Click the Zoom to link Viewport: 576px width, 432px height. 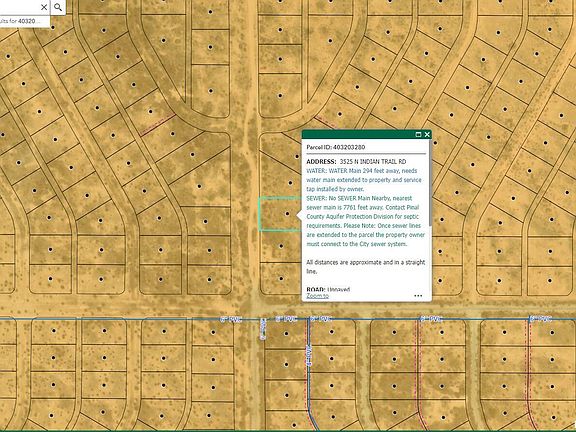pos(317,296)
